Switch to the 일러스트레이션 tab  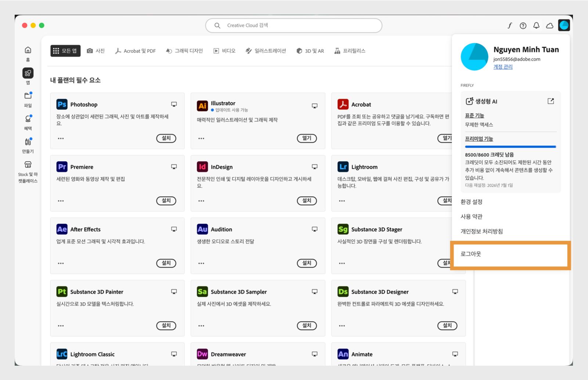click(x=266, y=51)
